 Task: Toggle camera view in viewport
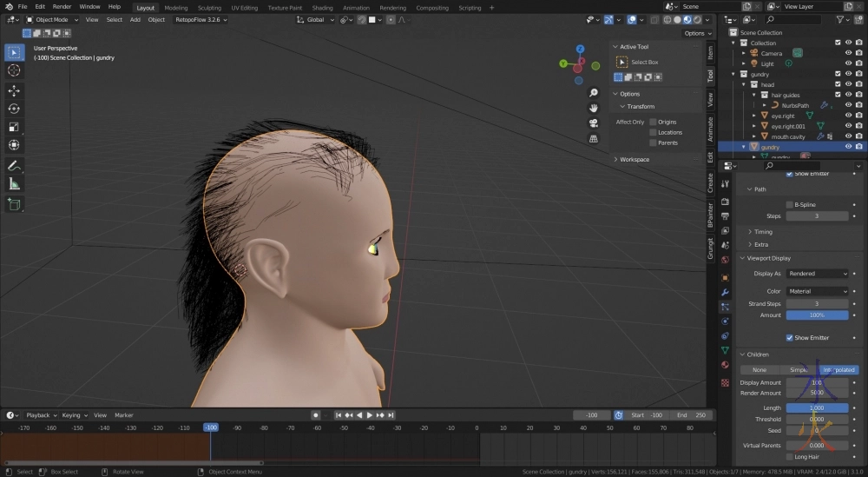point(594,123)
